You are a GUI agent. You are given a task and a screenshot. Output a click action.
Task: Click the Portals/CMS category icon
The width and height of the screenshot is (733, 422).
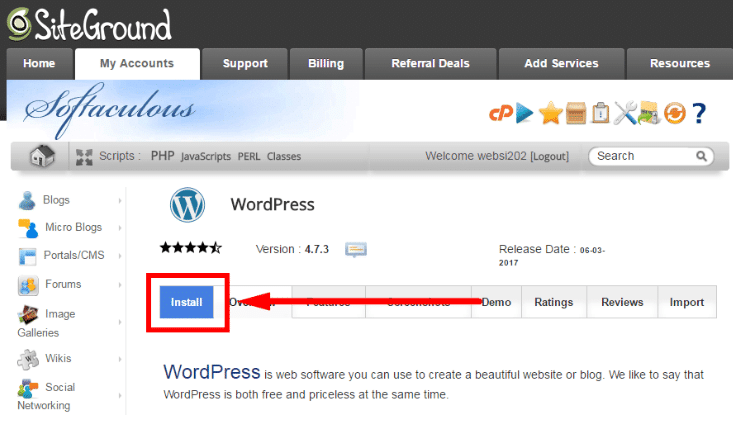[x=28, y=257]
